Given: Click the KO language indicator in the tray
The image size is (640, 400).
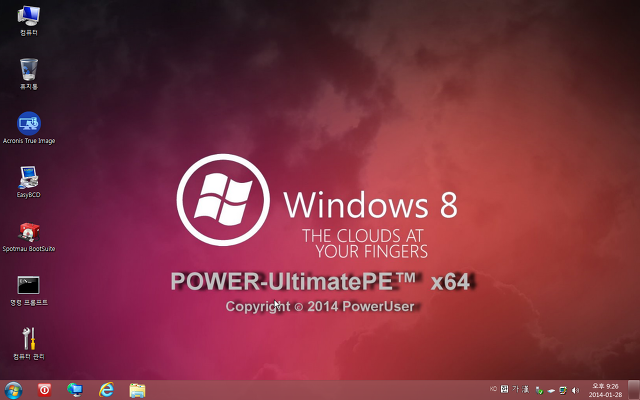Looking at the screenshot, I should (x=493, y=389).
